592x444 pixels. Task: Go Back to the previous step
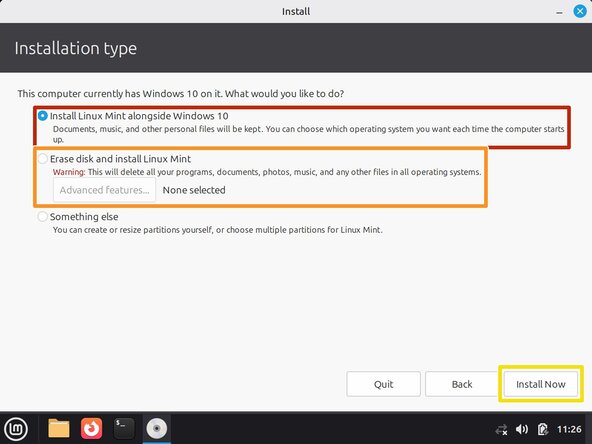(x=462, y=384)
